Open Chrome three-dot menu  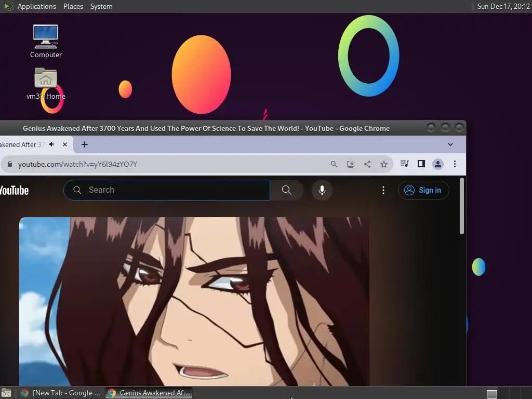coord(455,164)
